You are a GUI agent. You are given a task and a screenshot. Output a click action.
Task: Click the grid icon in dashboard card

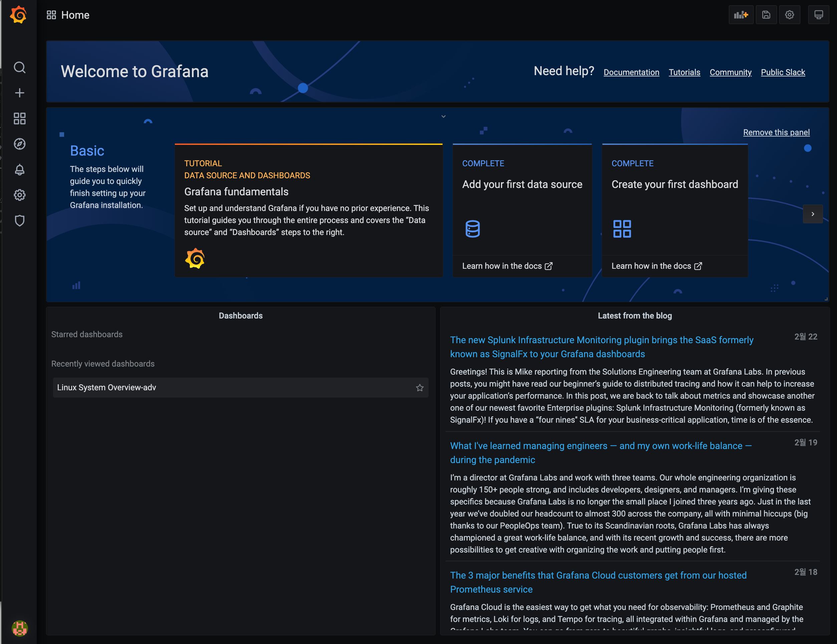click(622, 229)
